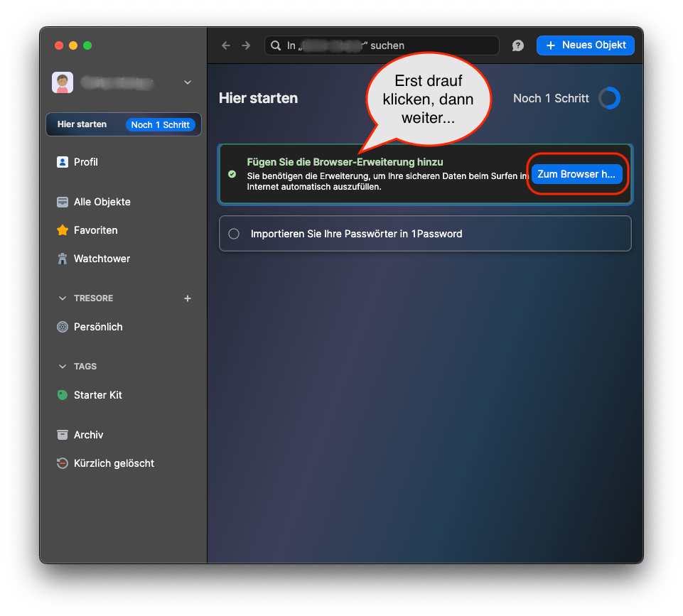Maximize the window with green button
683x616 pixels.
(87, 45)
